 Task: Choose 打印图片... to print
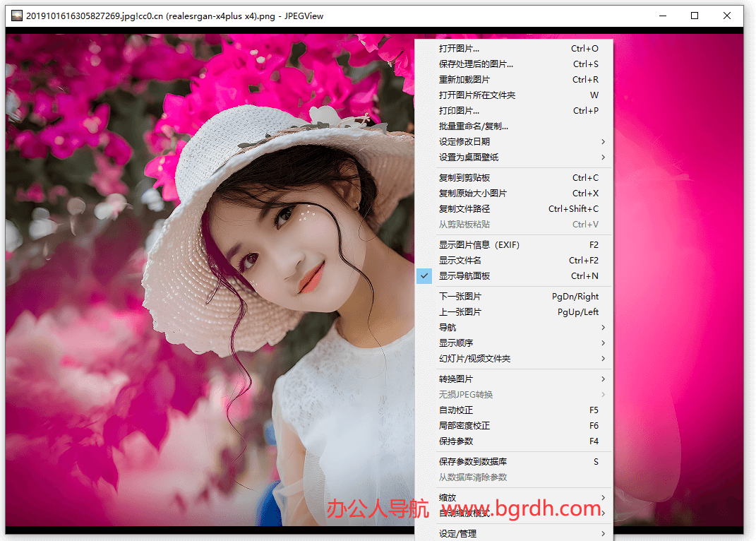tap(459, 111)
